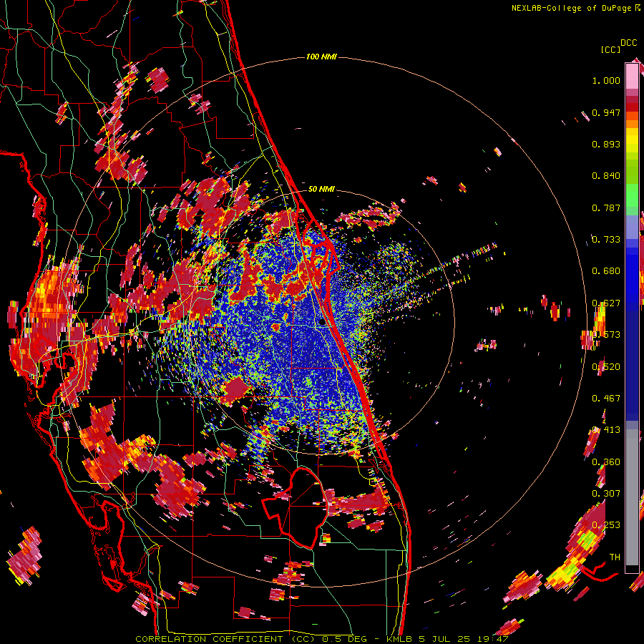Pick the light pink segment of the color bar
The height and width of the screenshot is (644, 644).
(x=632, y=76)
